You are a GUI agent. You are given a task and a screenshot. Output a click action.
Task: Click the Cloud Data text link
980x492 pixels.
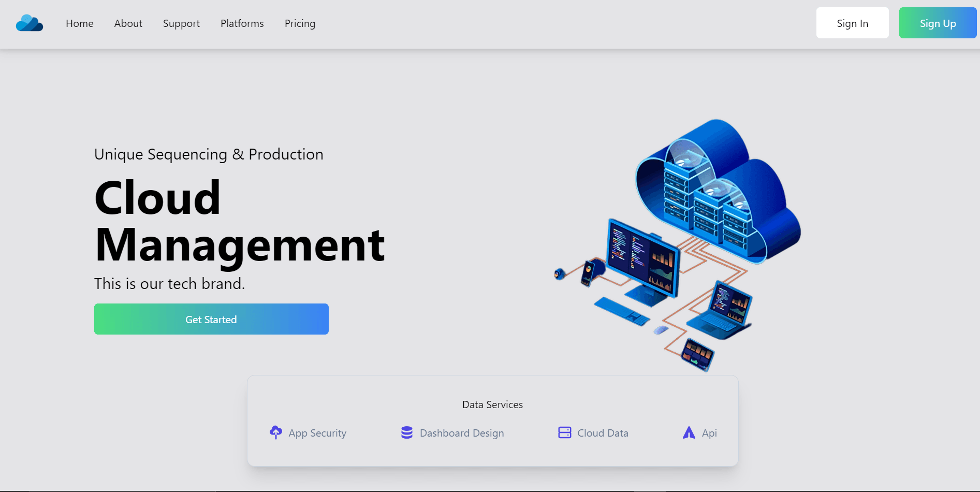(x=603, y=433)
